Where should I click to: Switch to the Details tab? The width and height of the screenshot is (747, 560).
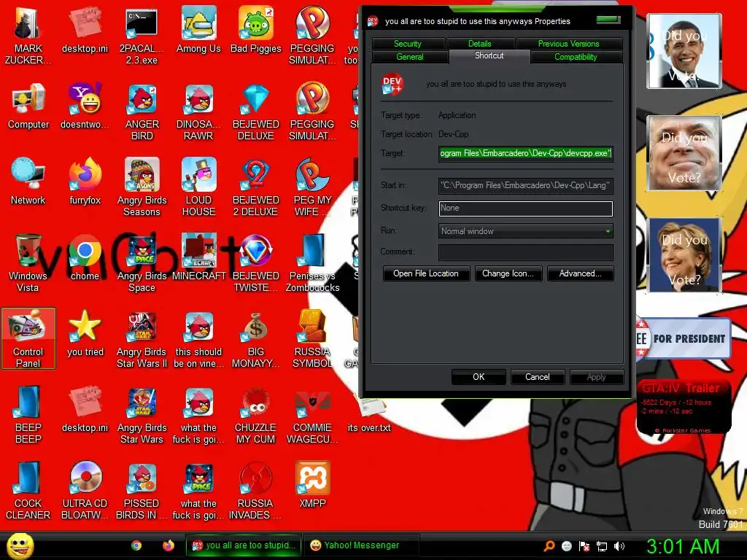click(x=480, y=43)
